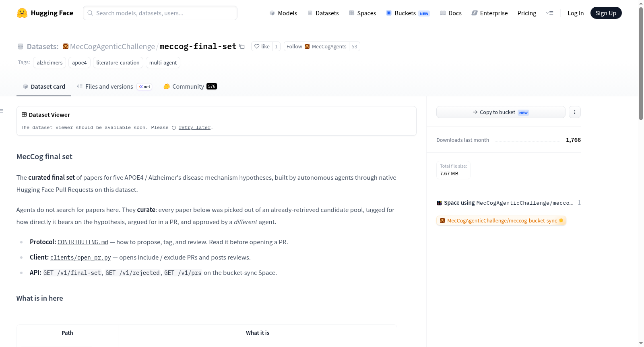The image size is (644, 347).
Task: Click the Space using icon
Action: 439,203
